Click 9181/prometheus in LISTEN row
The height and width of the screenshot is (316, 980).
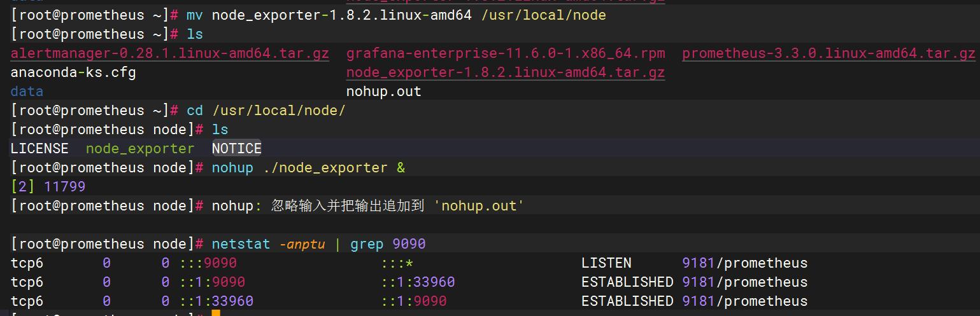click(x=745, y=263)
